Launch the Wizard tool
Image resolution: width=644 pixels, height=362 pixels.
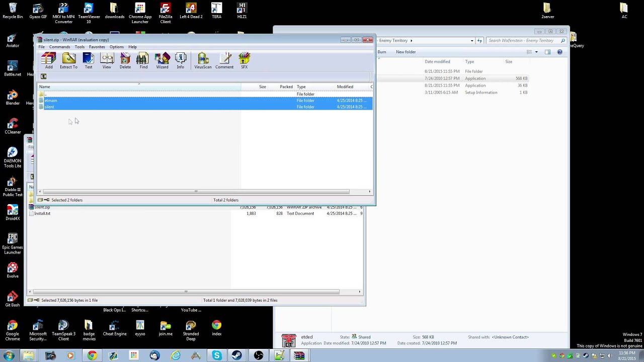[x=162, y=61]
